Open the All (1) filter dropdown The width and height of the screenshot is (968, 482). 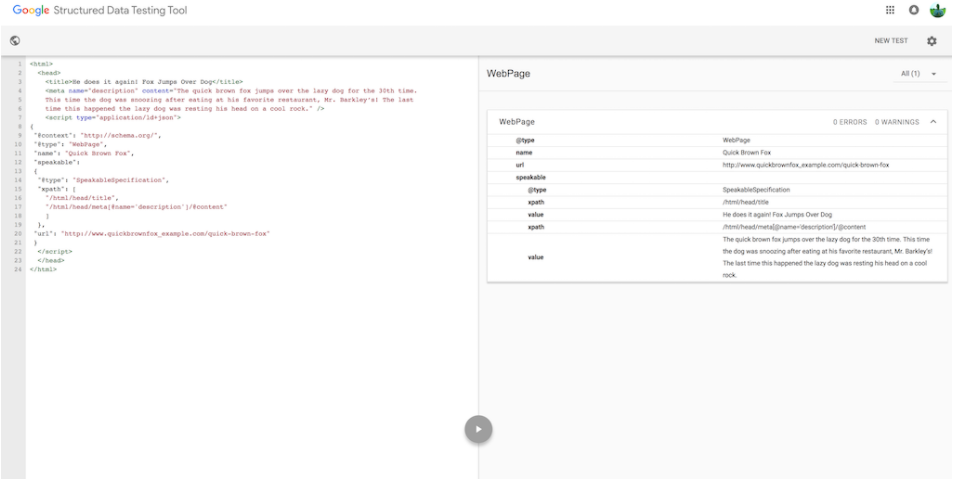919,74
